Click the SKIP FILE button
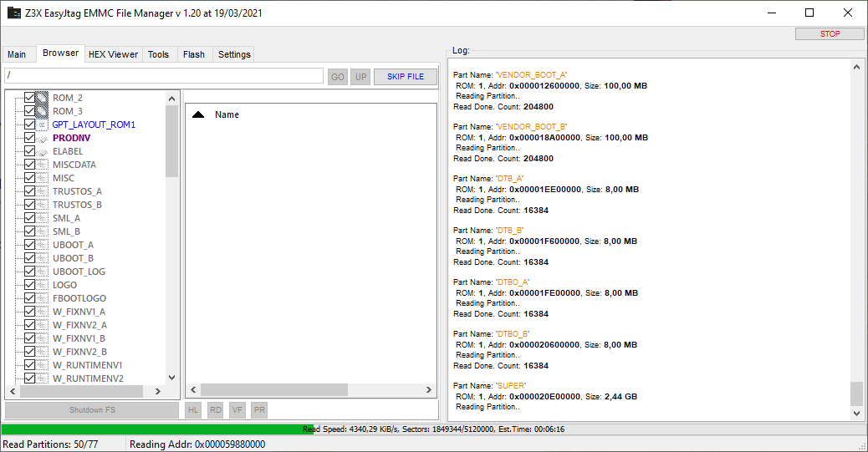This screenshot has height=452, width=868. [406, 76]
